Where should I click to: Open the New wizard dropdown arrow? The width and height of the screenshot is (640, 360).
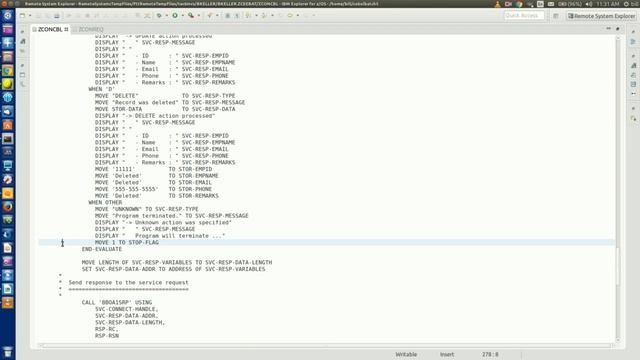click(x=30, y=16)
